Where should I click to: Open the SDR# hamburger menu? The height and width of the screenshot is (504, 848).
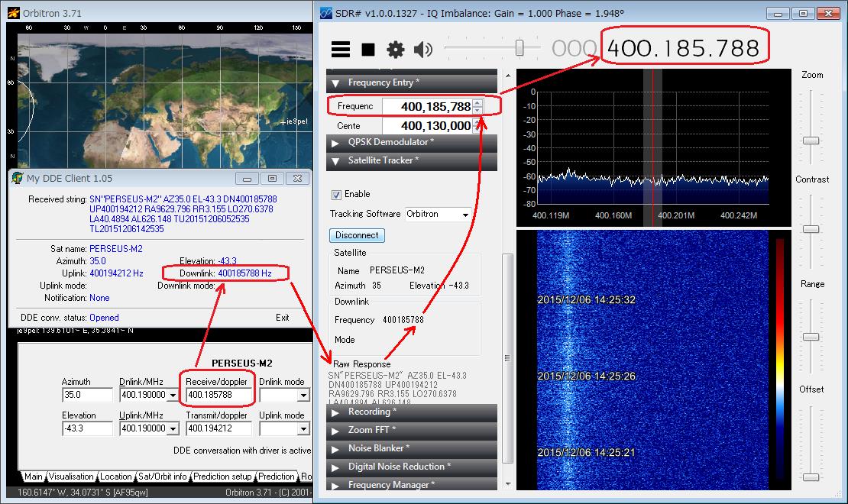click(340, 49)
